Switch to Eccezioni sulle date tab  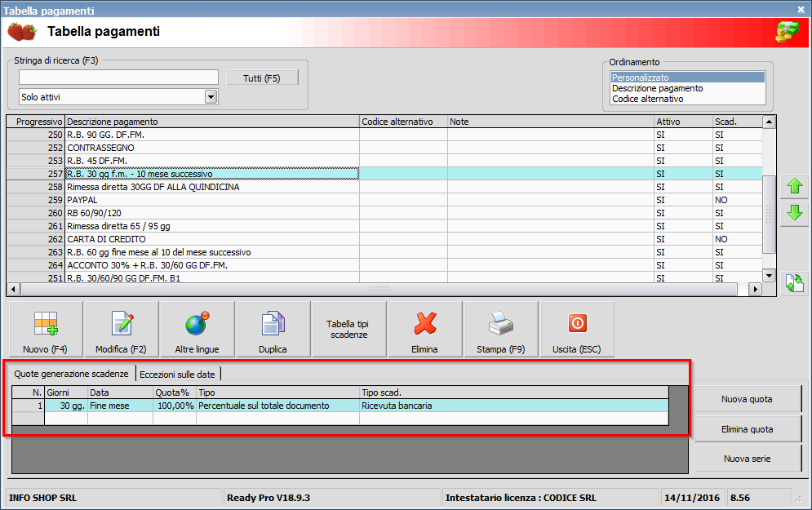178,375
